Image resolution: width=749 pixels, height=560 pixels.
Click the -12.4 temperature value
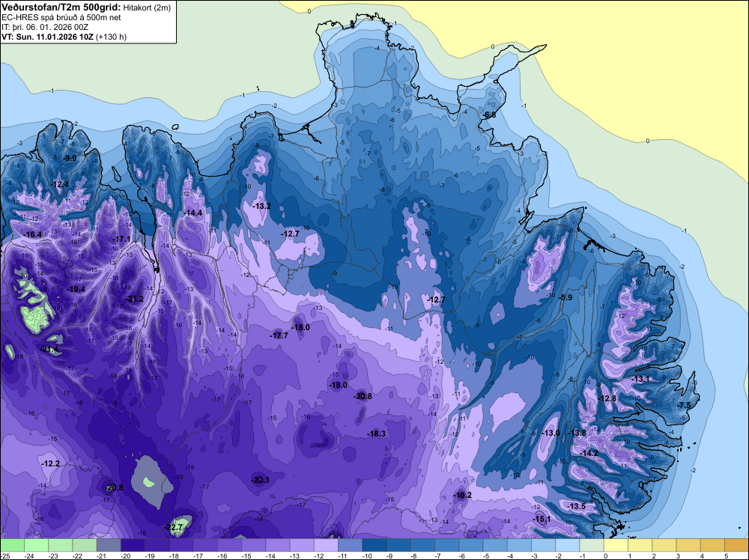tap(60, 184)
